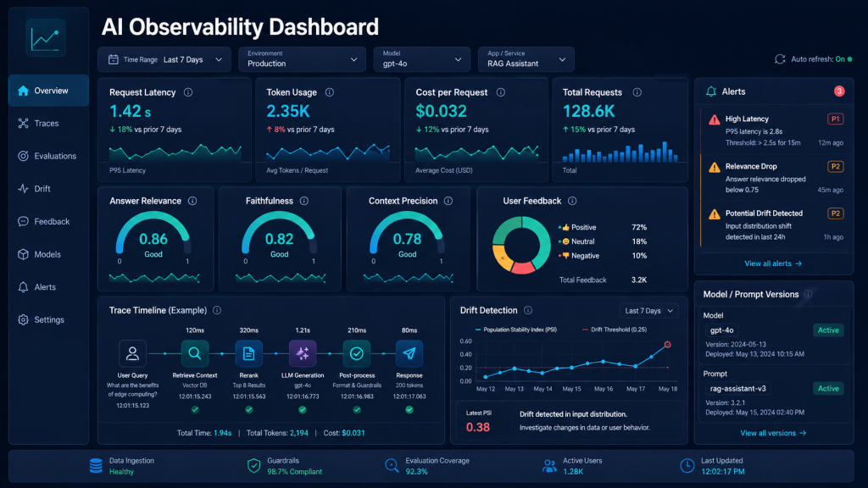
Task: Click the red alerts count badge
Action: [839, 91]
